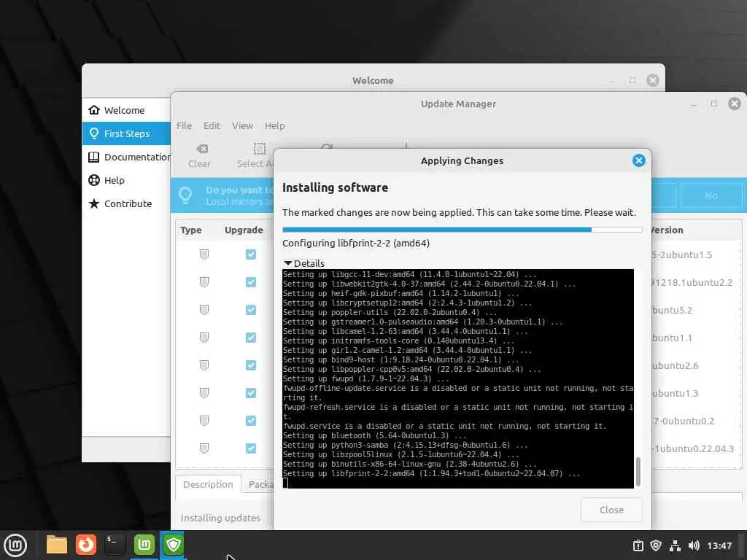The width and height of the screenshot is (747, 560).
Task: Click the Close button in Applying Changes
Action: click(611, 510)
